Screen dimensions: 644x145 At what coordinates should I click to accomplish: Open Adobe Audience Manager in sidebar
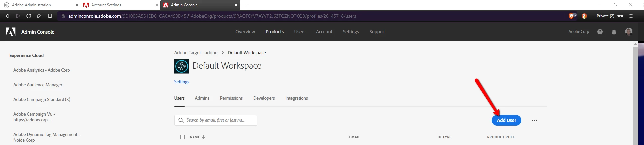click(x=38, y=85)
